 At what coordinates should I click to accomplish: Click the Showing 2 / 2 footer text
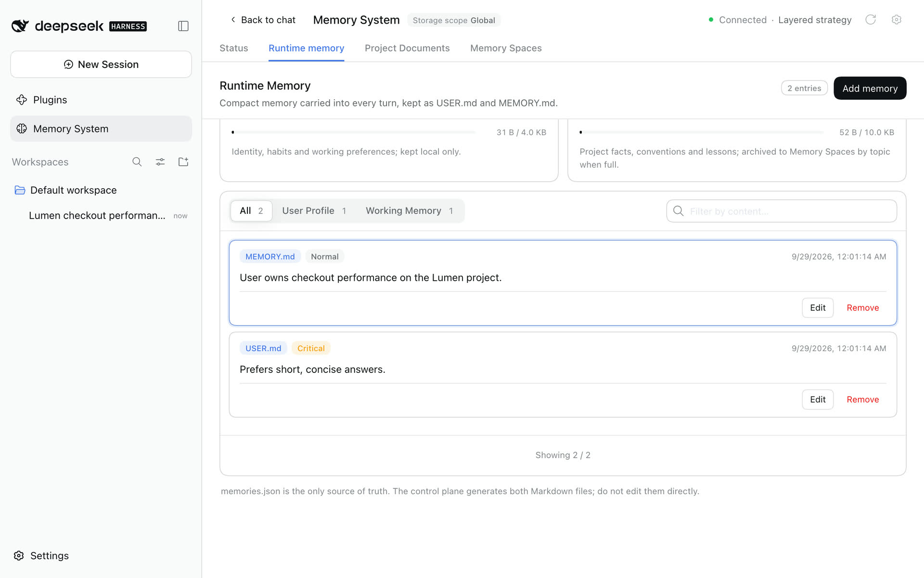point(563,455)
